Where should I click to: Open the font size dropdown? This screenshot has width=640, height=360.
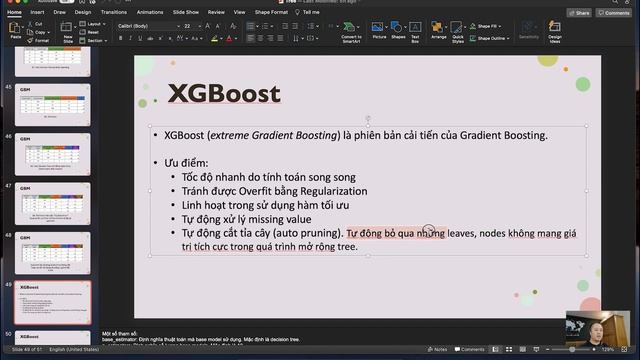pos(200,26)
